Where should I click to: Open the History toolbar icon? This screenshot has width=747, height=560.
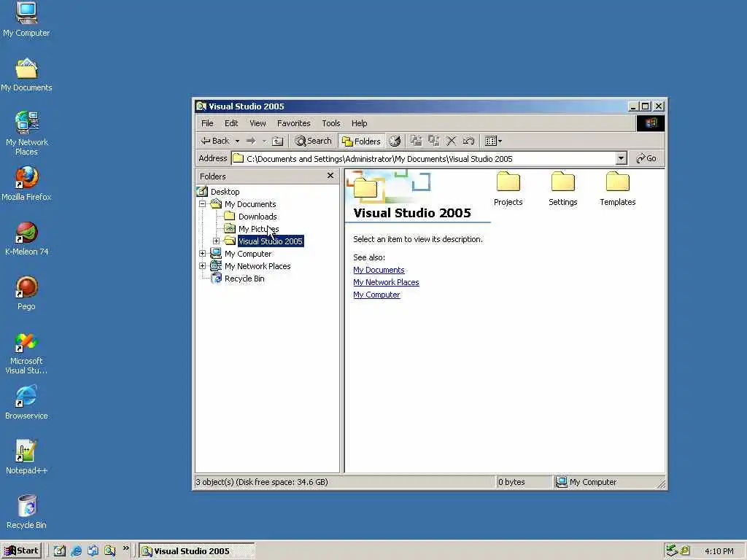coord(395,141)
